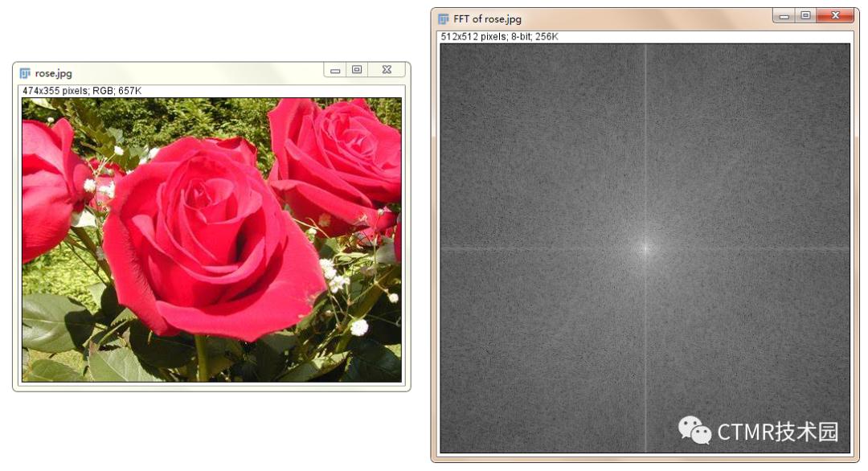Click the ImageJ icon in rose.jpg window

(25, 73)
